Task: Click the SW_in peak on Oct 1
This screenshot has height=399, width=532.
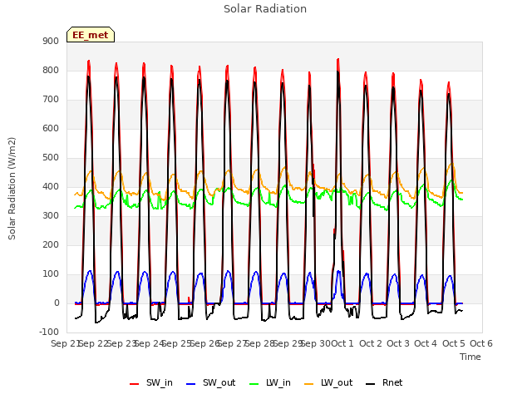Action: pyautogui.click(x=338, y=60)
